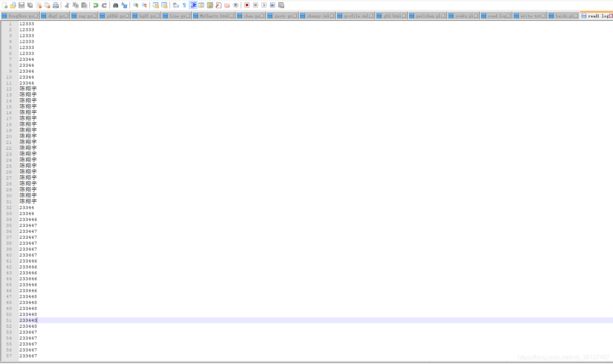Viewport: 613px width, 364px height.
Task: Create a new file with the New icon
Action: 4,5
